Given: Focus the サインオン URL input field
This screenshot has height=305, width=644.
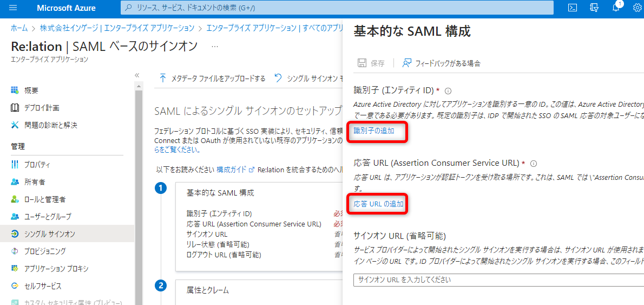Looking at the screenshot, I should 498,280.
